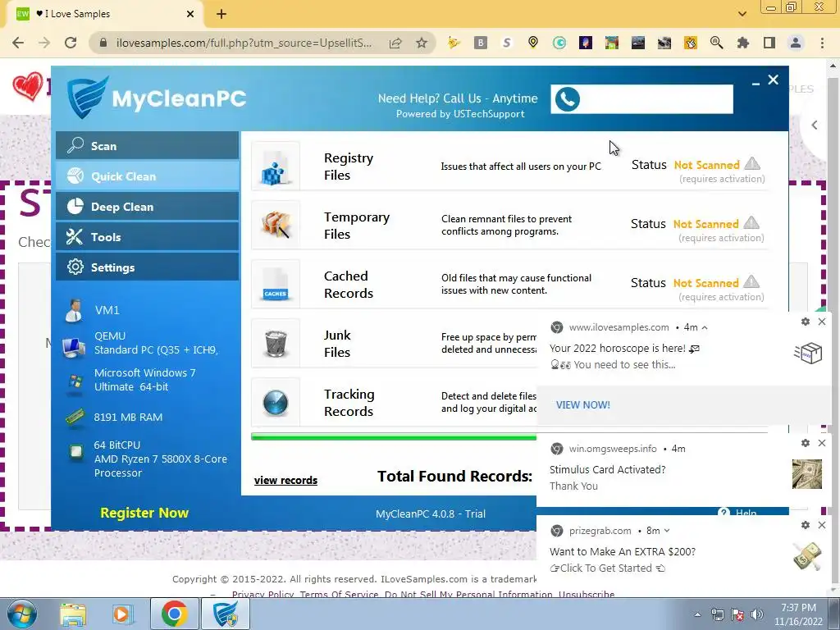Image resolution: width=840 pixels, height=630 pixels.
Task: Click the Register Now link
Action: coord(144,513)
